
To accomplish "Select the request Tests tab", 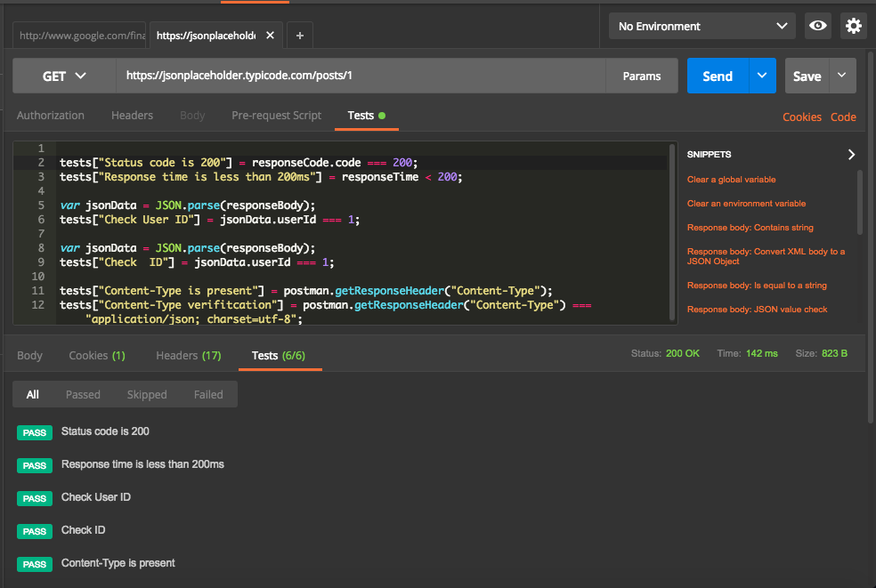I will coord(366,116).
